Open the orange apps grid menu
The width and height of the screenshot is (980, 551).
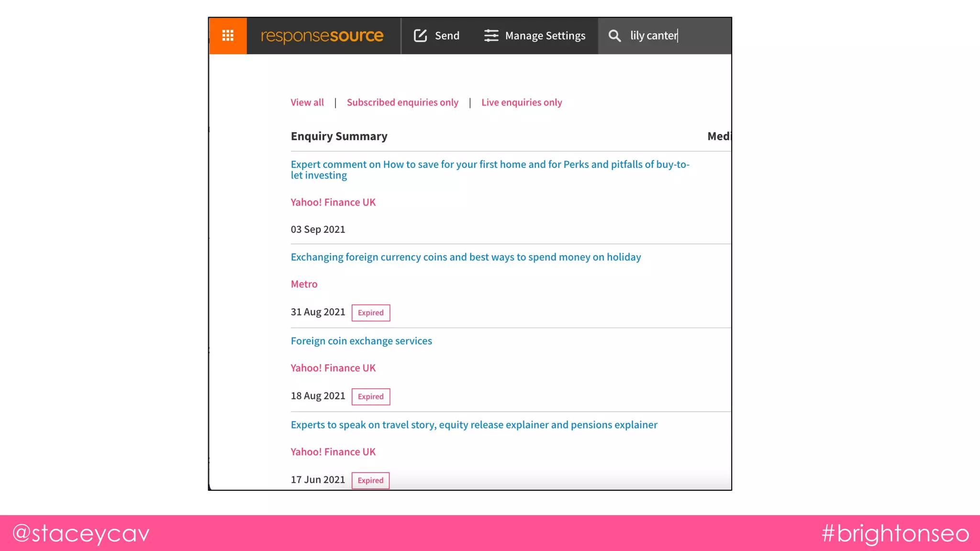[x=228, y=36]
